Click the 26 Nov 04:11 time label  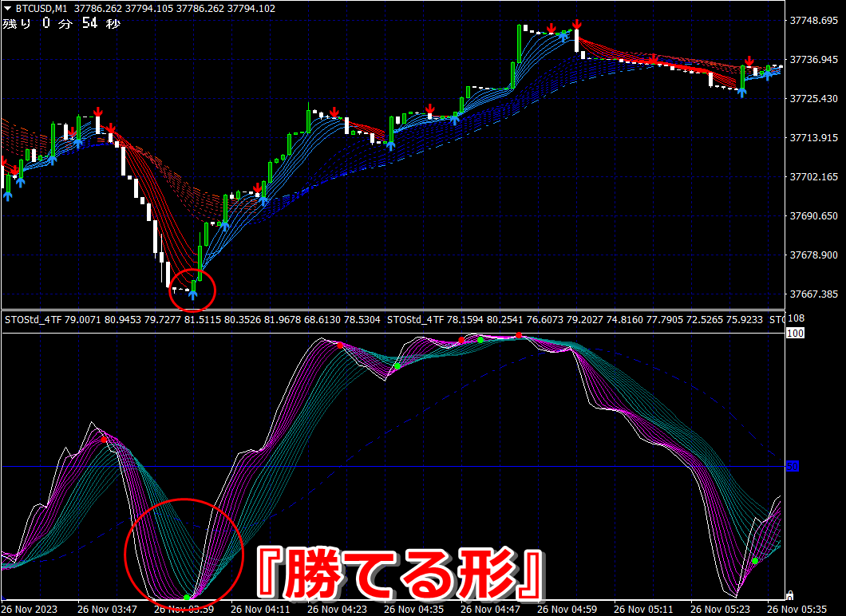(x=260, y=610)
